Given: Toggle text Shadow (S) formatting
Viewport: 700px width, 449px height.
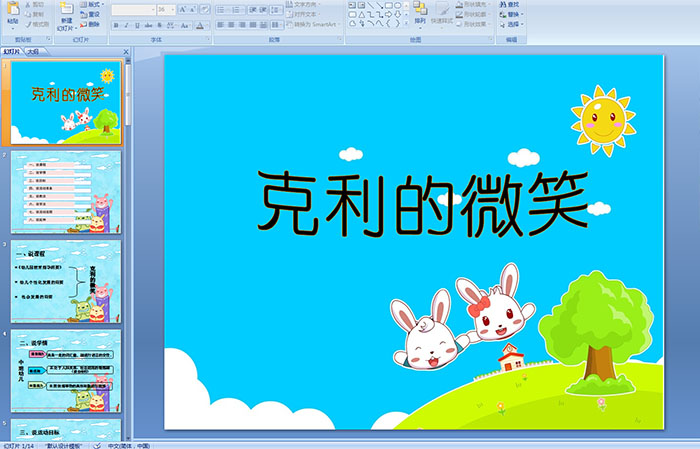Looking at the screenshot, I should (x=159, y=25).
